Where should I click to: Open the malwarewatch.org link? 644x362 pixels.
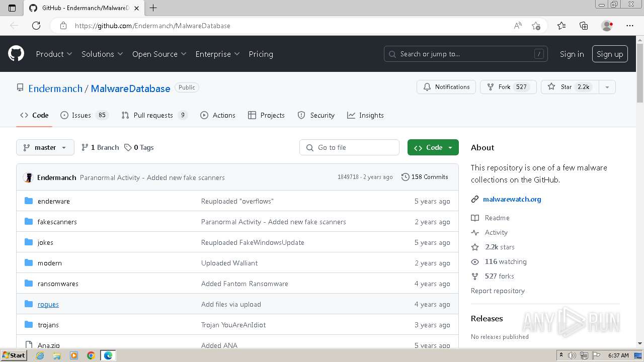512,199
